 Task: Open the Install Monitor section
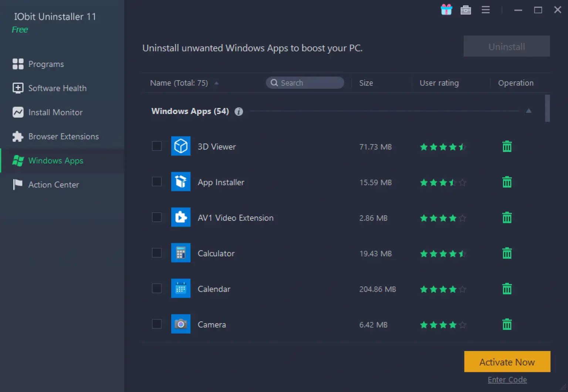click(x=62, y=112)
